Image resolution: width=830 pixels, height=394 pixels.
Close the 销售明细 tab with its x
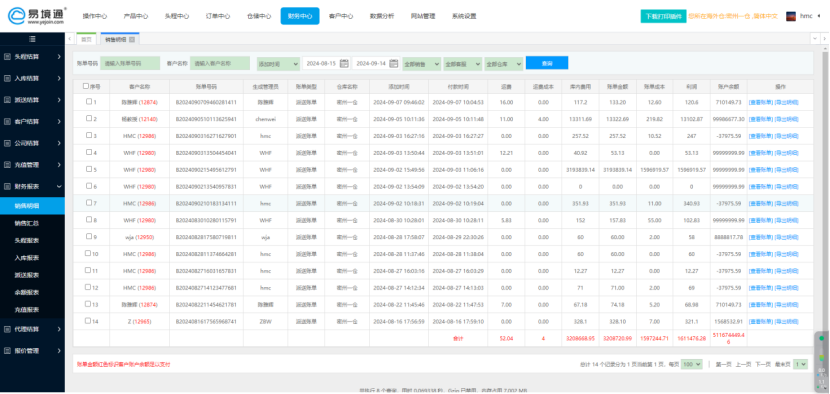(x=132, y=39)
